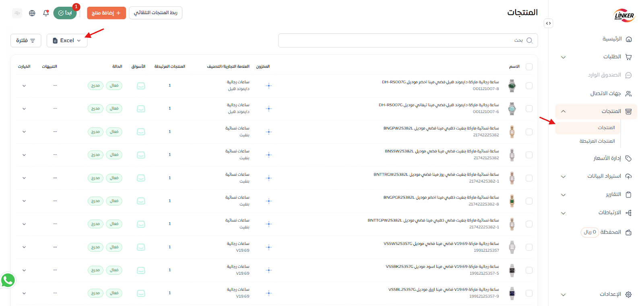The image size is (644, 306).
Task: Go to الرئيسية home in sidebar
Action: pos(617,39)
